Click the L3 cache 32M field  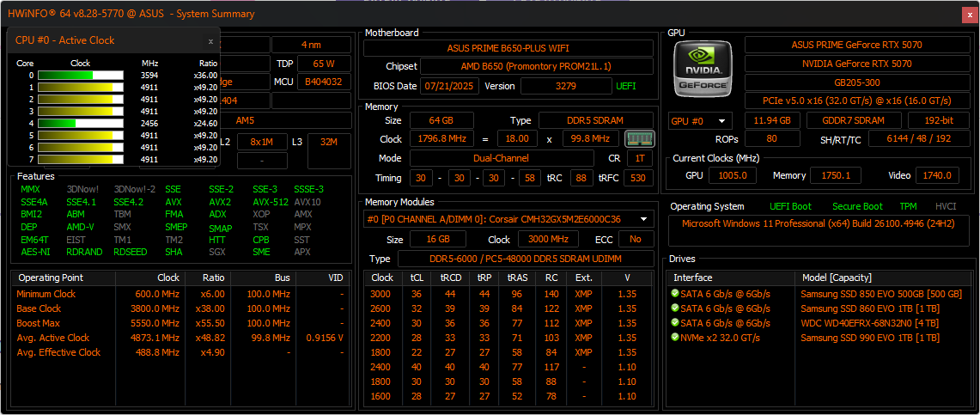click(x=329, y=150)
